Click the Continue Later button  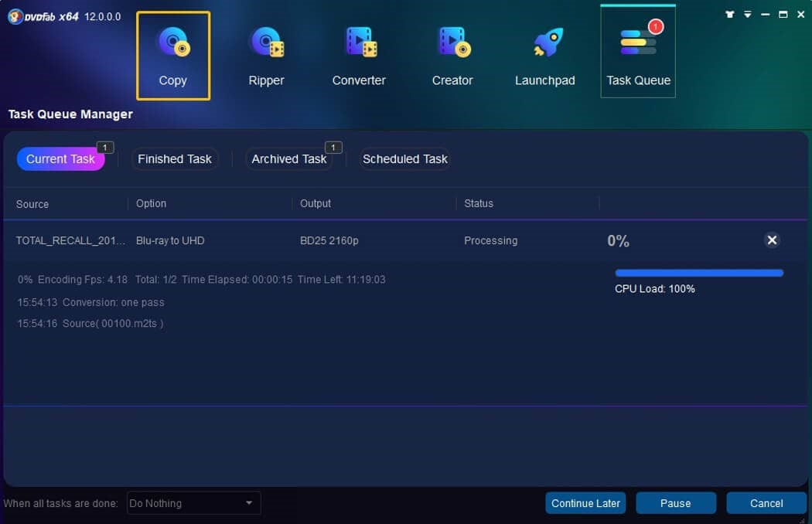click(585, 503)
